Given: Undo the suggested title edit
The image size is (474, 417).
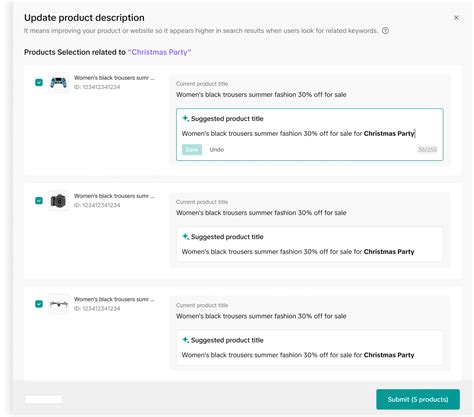Looking at the screenshot, I should click(x=217, y=150).
